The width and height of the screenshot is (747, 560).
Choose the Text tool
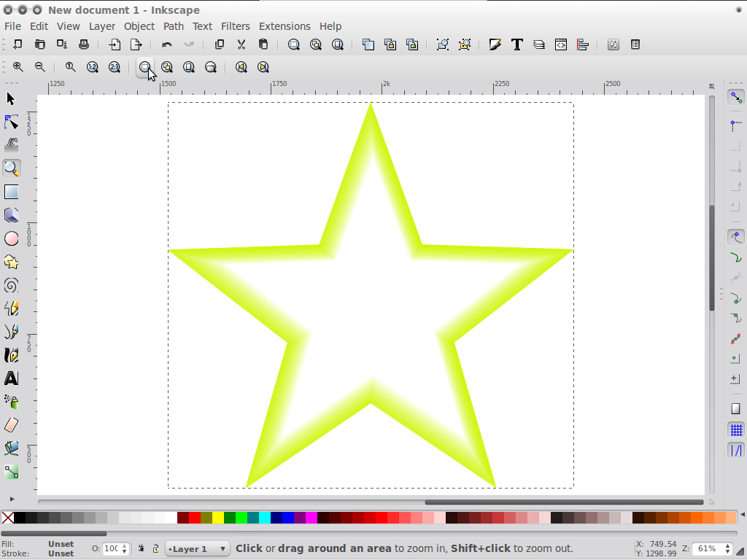12,378
